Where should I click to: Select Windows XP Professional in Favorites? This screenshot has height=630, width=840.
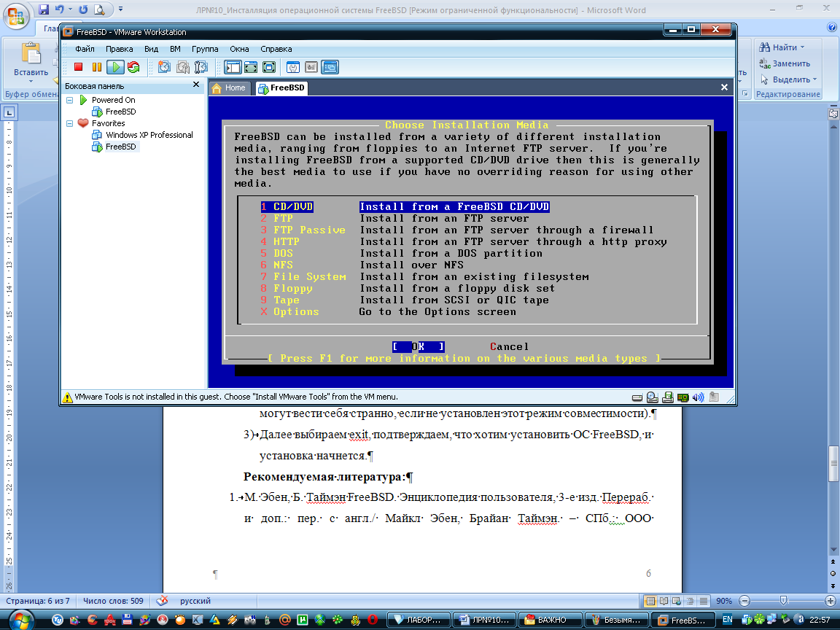point(149,135)
